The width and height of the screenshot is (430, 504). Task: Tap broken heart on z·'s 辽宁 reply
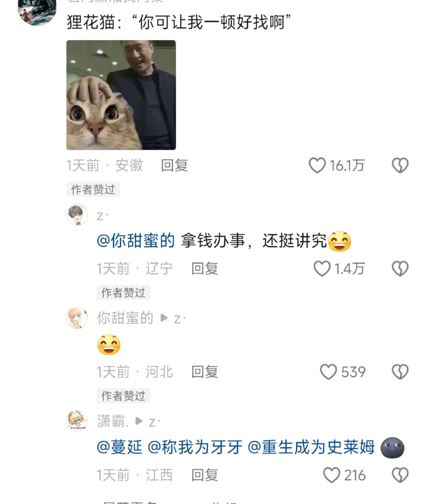tap(400, 269)
